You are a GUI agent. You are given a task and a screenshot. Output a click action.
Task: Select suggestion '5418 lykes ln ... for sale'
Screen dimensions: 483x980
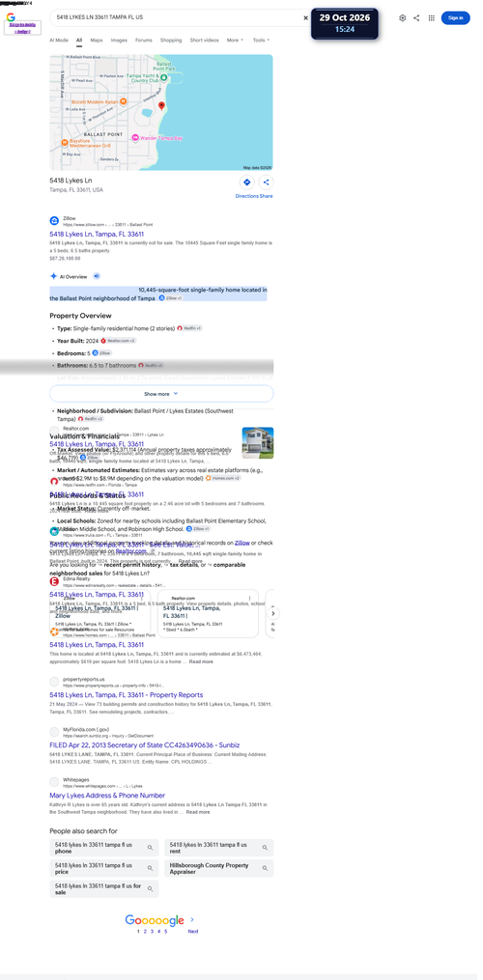tap(104, 888)
